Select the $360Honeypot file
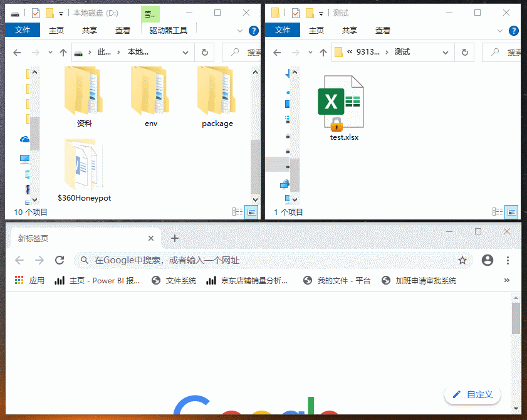This screenshot has width=527, height=420. pyautogui.click(x=83, y=165)
